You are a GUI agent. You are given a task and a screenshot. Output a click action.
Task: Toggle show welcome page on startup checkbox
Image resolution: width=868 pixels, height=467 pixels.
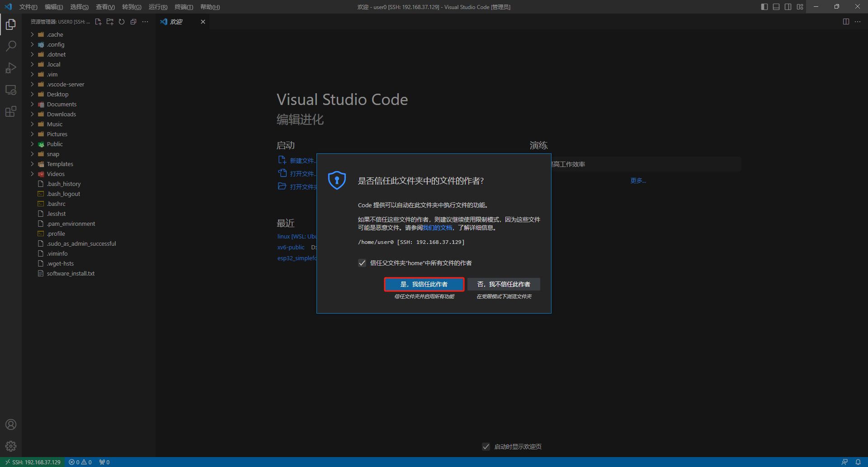click(486, 447)
